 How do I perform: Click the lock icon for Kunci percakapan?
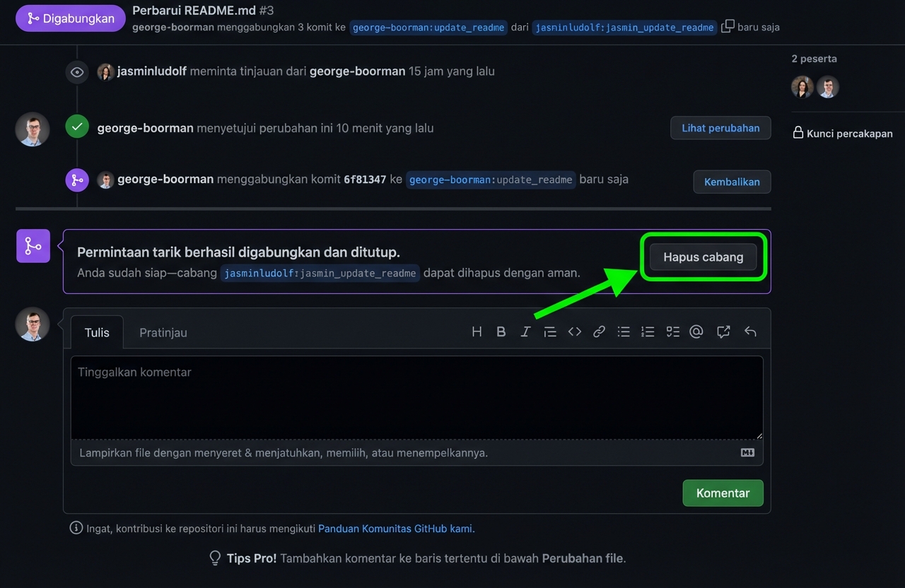[x=798, y=133]
